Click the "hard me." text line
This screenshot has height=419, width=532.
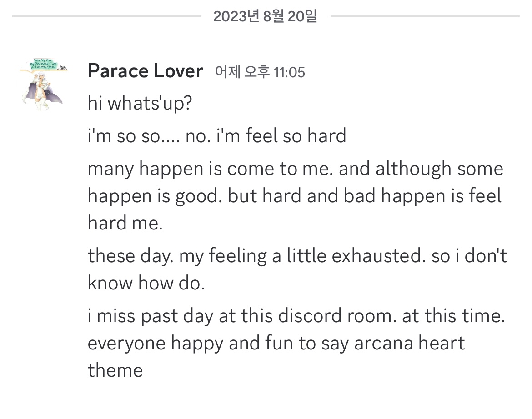pos(125,223)
